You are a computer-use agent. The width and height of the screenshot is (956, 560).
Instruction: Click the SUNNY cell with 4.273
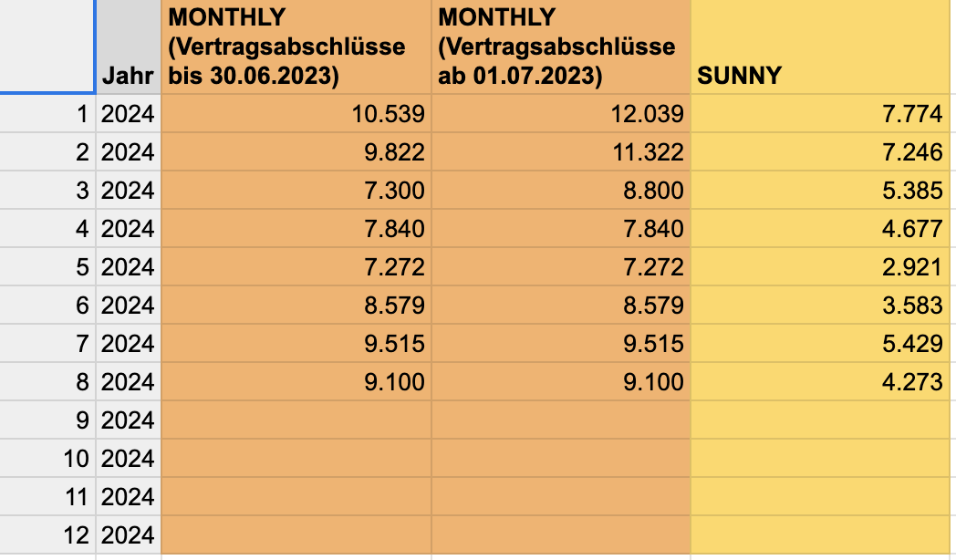click(821, 381)
